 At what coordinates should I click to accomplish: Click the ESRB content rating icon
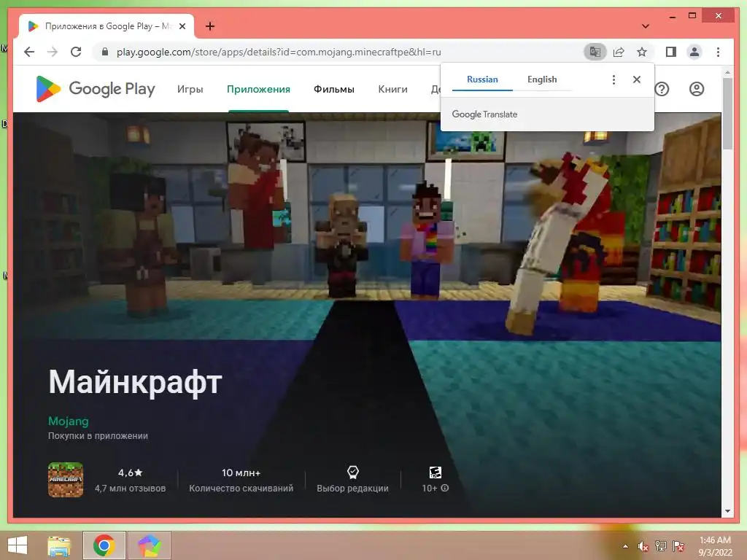tap(435, 472)
